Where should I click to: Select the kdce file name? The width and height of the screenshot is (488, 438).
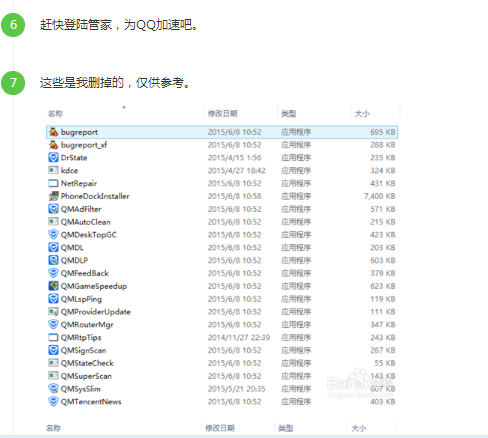point(69,170)
